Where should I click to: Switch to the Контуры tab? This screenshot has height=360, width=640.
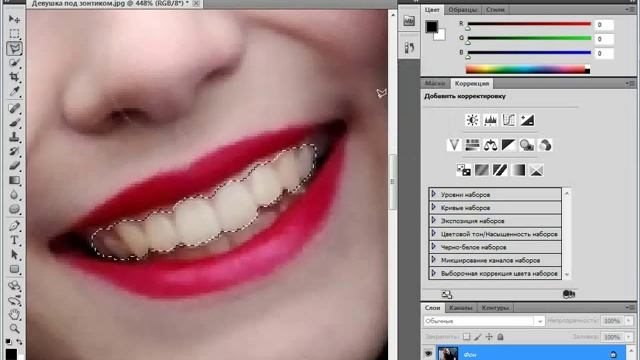pos(495,308)
